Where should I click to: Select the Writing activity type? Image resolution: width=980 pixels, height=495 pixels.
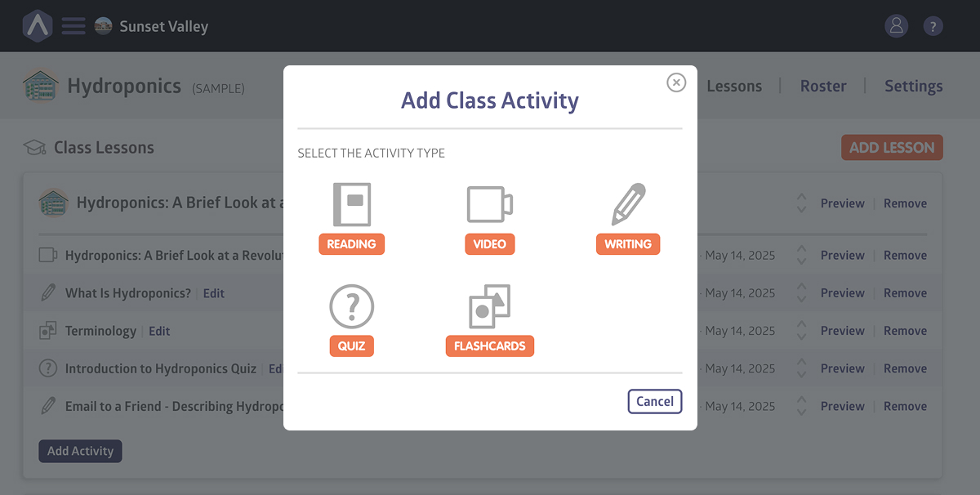coord(628,216)
